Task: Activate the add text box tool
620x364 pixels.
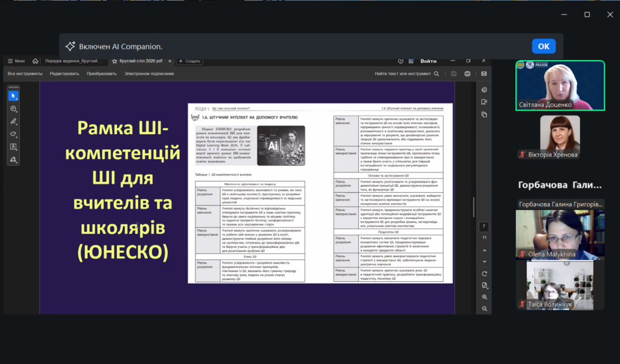Action: point(13,146)
